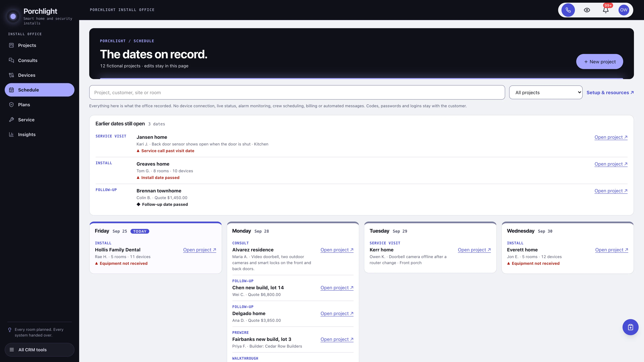Click the Porchlight logo icon

coord(13,16)
